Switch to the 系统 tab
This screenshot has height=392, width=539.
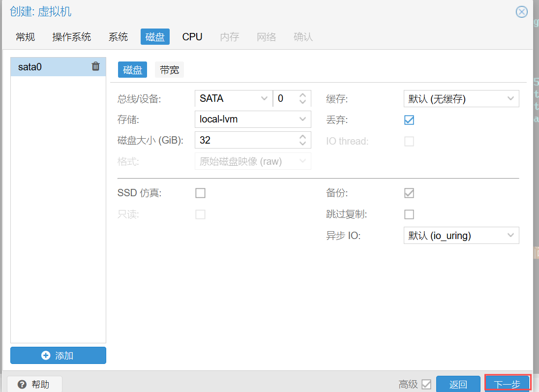coord(118,37)
